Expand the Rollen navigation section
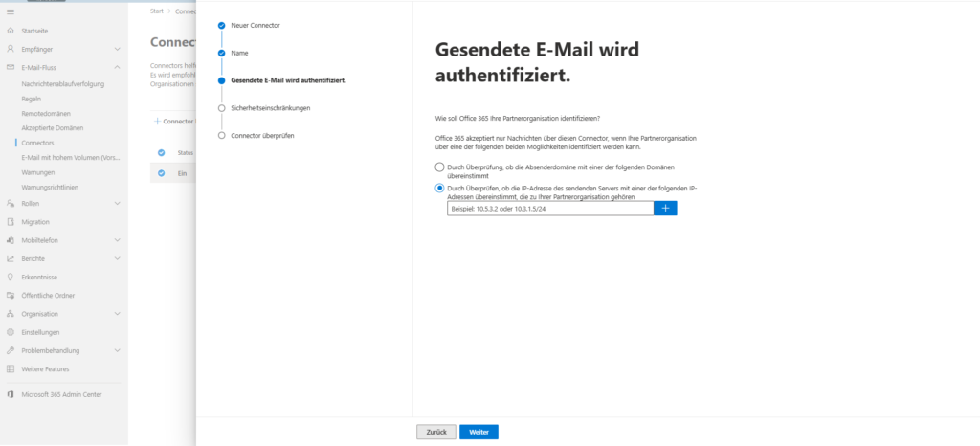This screenshot has height=446, width=980. 118,203
